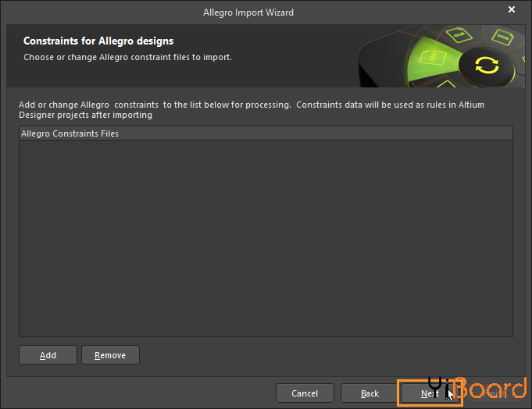Close the Allegro Import Wizard window
Screen dimensions: 532x409
click(512, 9)
